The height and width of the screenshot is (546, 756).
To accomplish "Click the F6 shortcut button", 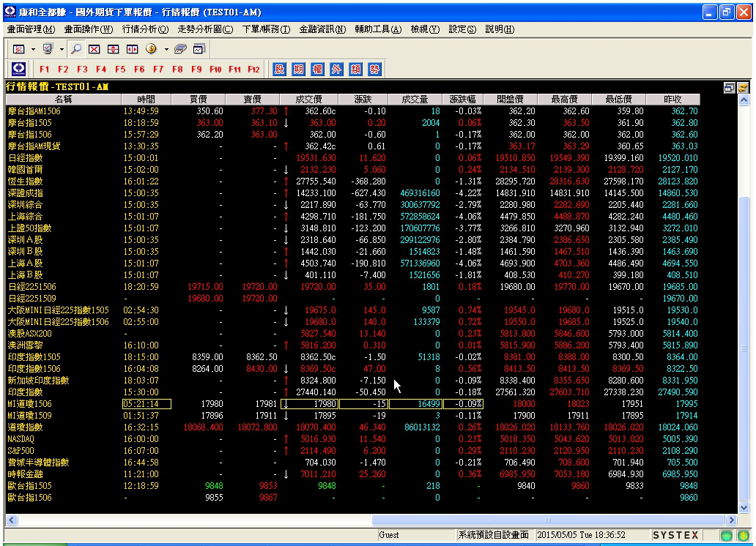I will pos(139,70).
